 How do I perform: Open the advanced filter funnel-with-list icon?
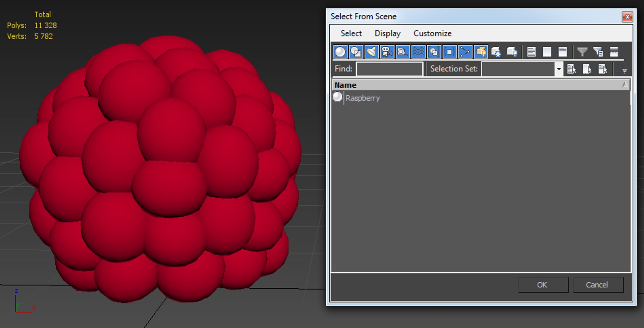click(x=598, y=52)
